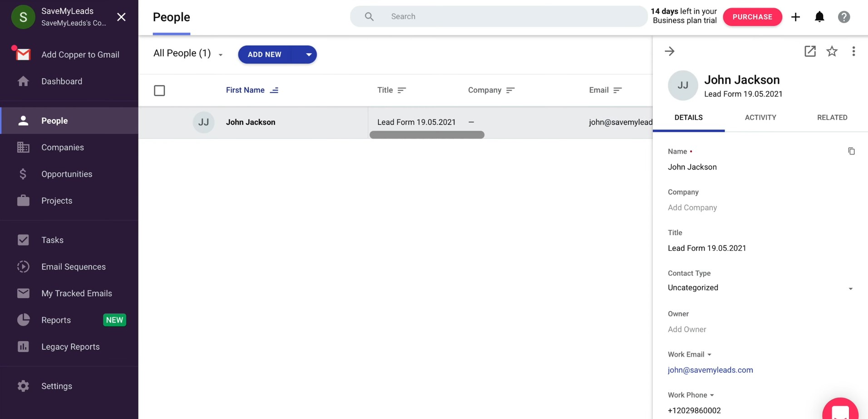Click the Add Company field
The image size is (868, 419).
point(692,207)
